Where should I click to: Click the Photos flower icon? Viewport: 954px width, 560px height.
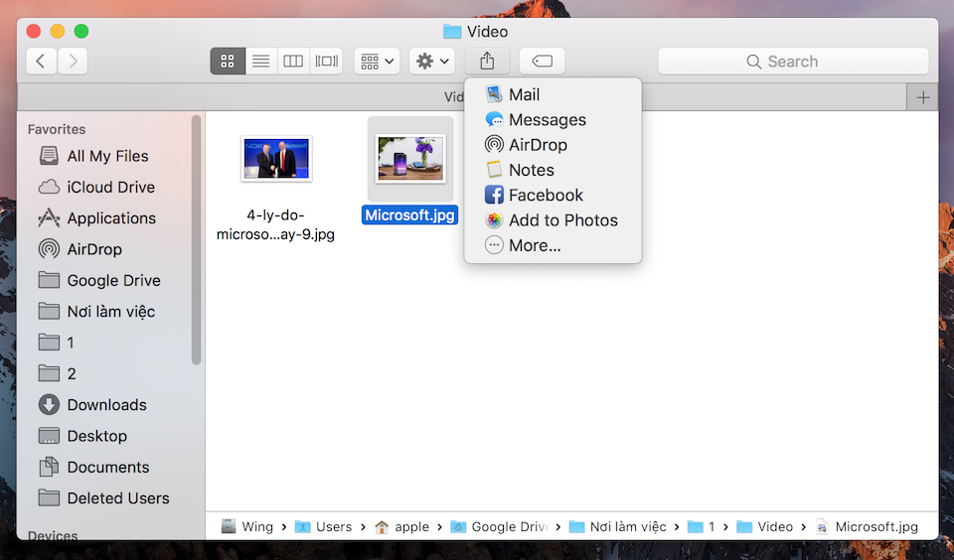click(494, 220)
